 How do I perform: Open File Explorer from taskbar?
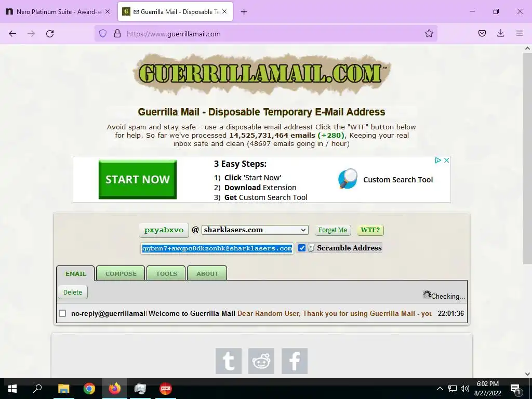tap(63, 389)
